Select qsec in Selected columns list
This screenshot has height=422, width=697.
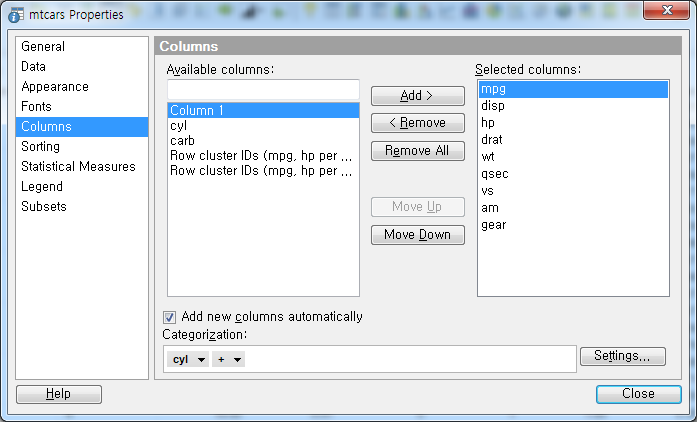click(x=494, y=173)
